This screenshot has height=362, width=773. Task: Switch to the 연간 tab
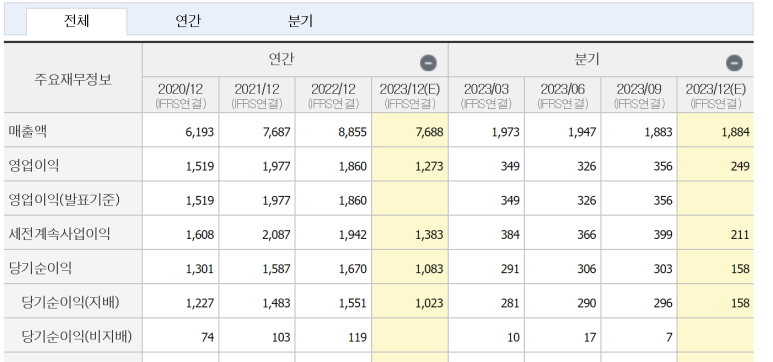point(188,21)
